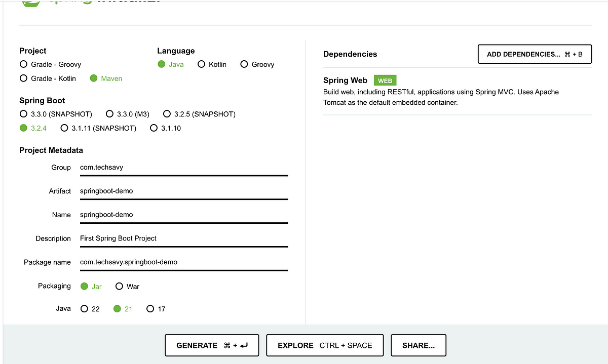608x364 pixels.
Task: Click the GENERATE button
Action: click(x=212, y=345)
